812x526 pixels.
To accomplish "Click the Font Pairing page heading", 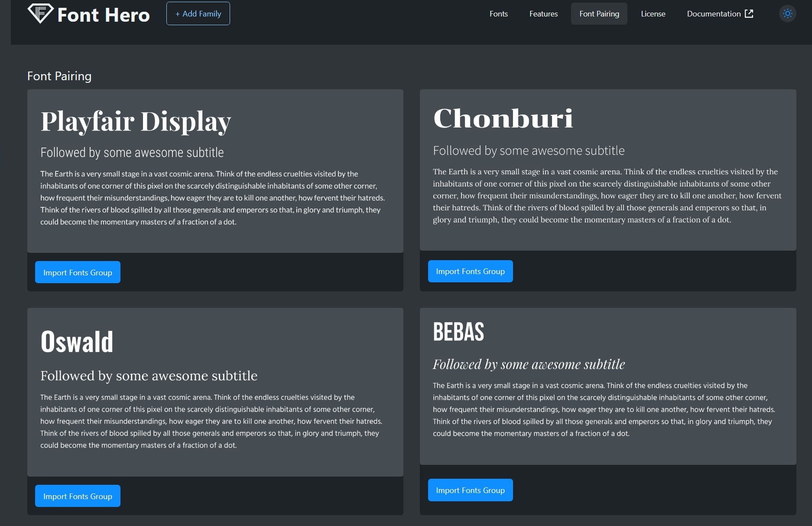I will pyautogui.click(x=59, y=76).
